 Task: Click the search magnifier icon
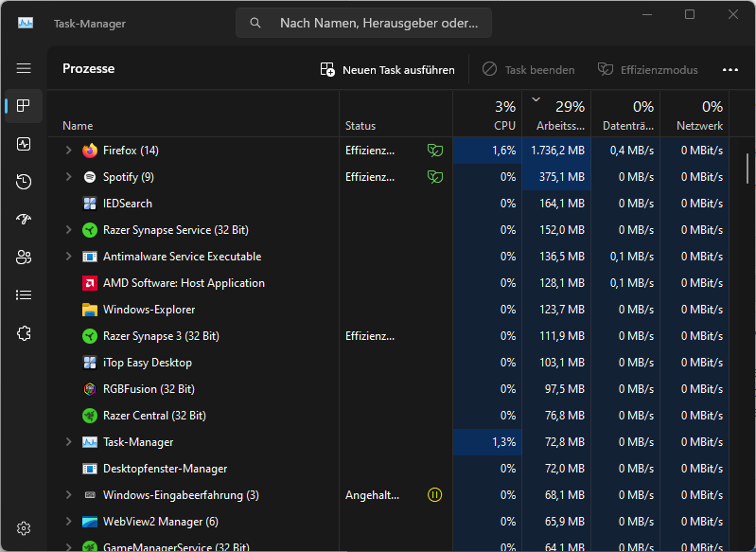255,23
